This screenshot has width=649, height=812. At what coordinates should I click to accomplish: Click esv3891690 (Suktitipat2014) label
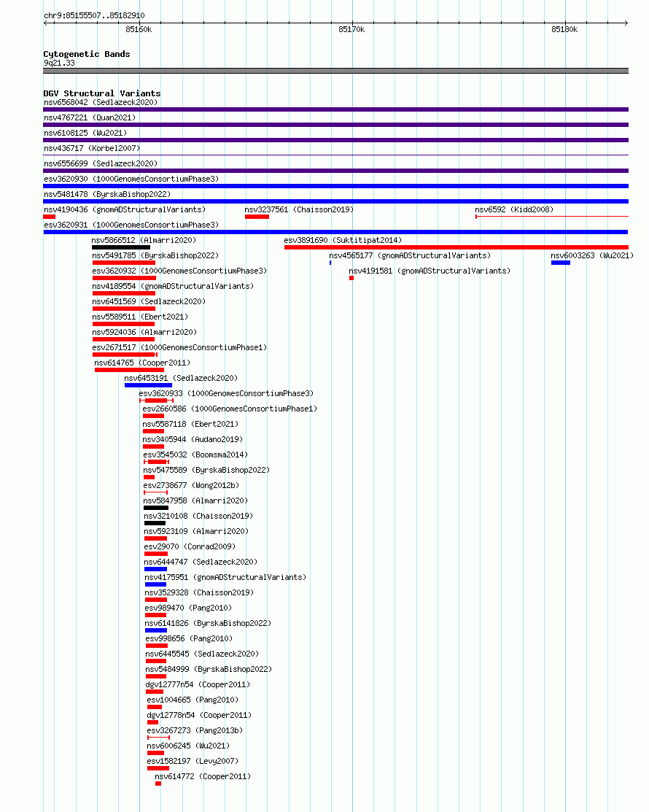[343, 240]
